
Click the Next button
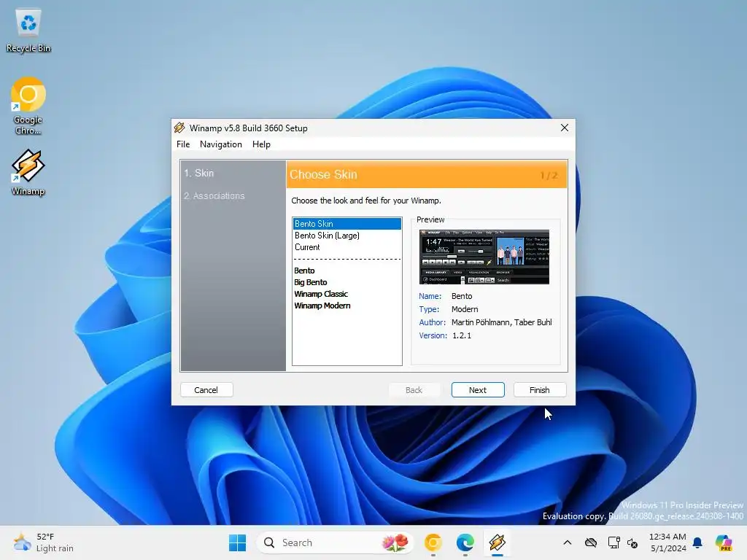[x=478, y=390]
